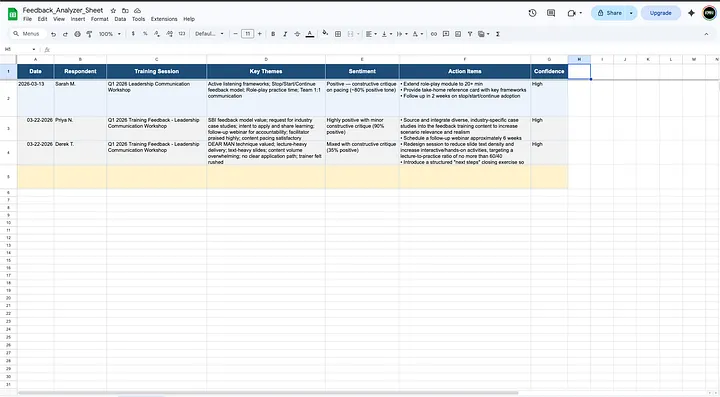This screenshot has width=720, height=397.
Task: Open the Format menu
Action: [x=99, y=19]
